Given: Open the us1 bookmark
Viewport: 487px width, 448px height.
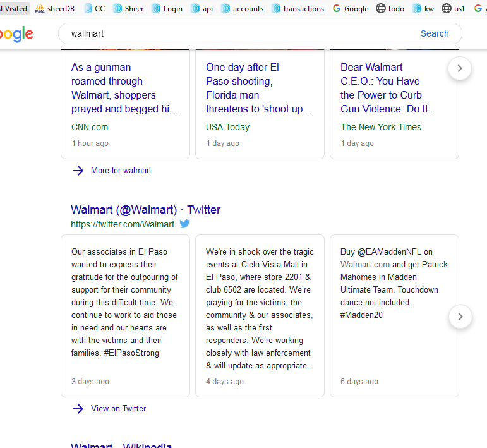Looking at the screenshot, I should point(454,8).
